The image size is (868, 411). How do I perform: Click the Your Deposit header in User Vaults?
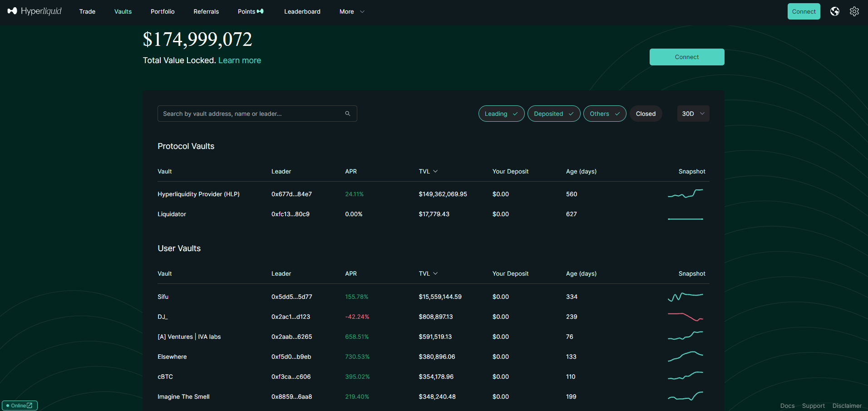point(510,273)
